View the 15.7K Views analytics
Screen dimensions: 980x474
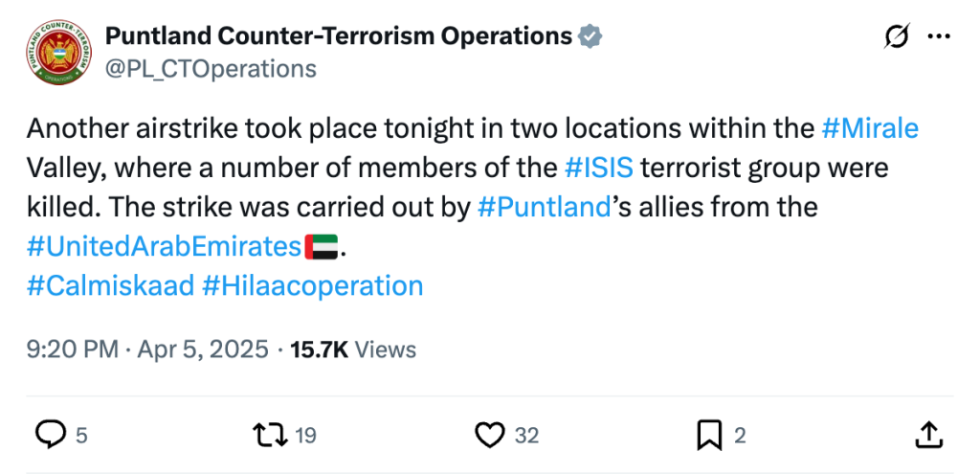(x=353, y=350)
